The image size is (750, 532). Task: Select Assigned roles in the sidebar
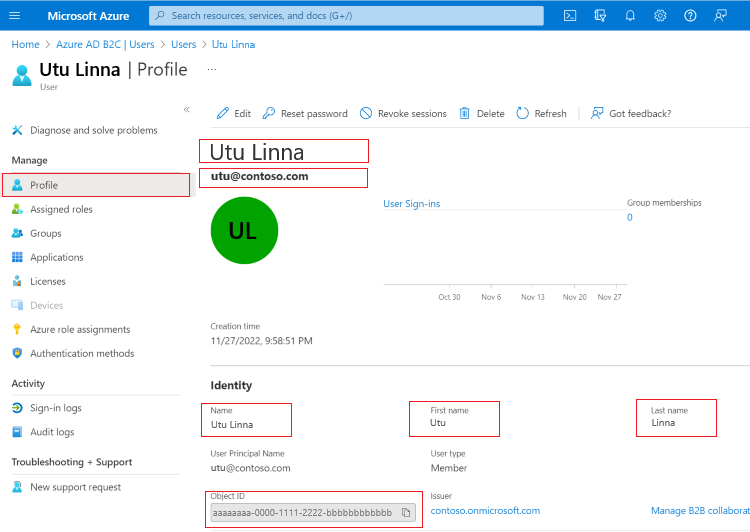(61, 209)
